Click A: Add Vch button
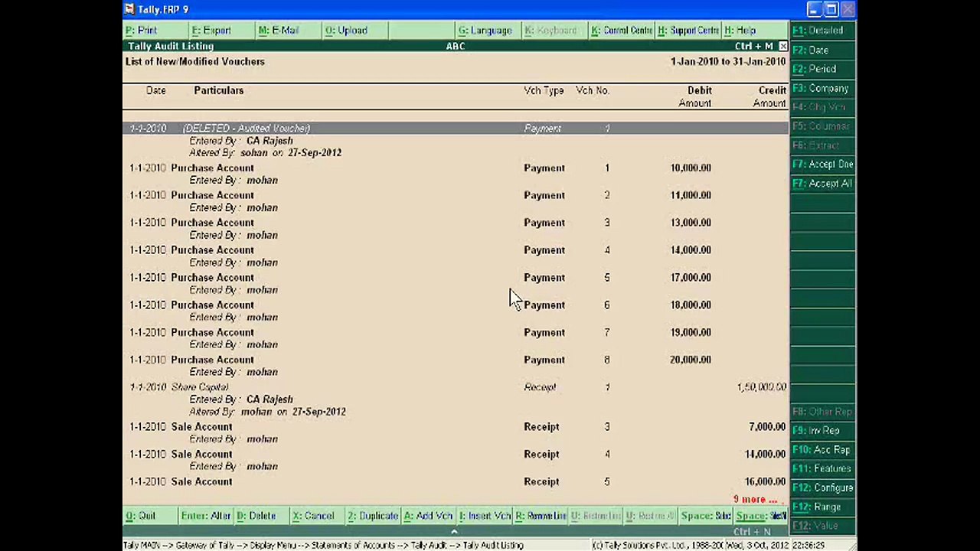The height and width of the screenshot is (551, 980). click(x=428, y=516)
